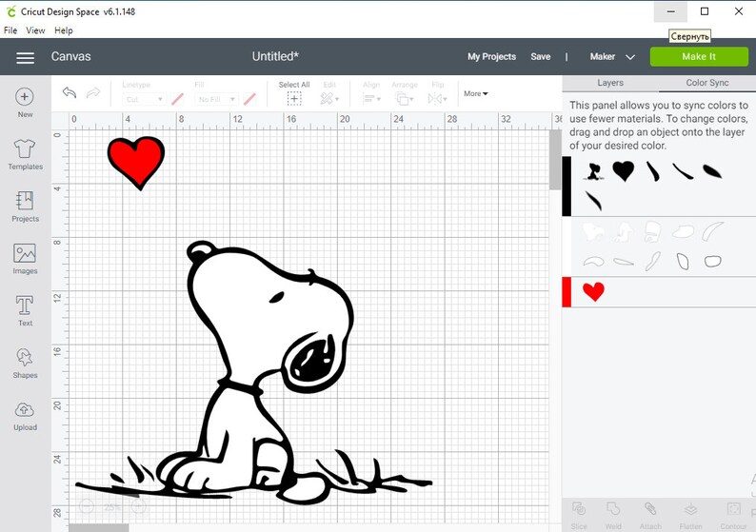Select the red heart in Color Sync
The width and height of the screenshot is (756, 532).
[593, 291]
